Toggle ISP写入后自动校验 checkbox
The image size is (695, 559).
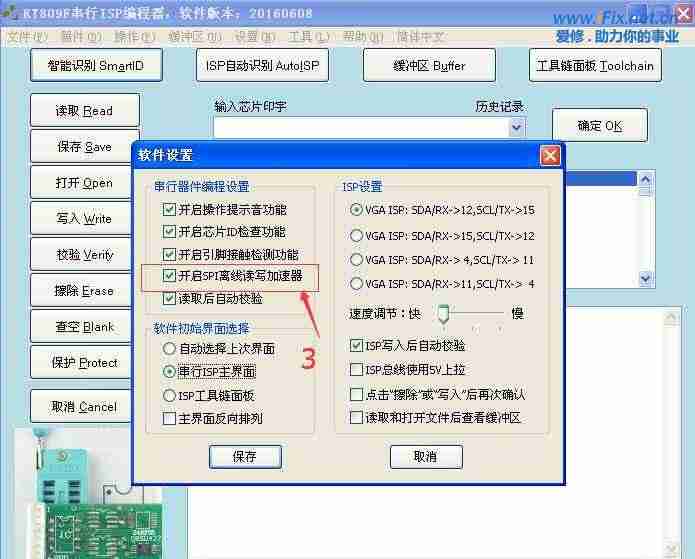(x=357, y=346)
